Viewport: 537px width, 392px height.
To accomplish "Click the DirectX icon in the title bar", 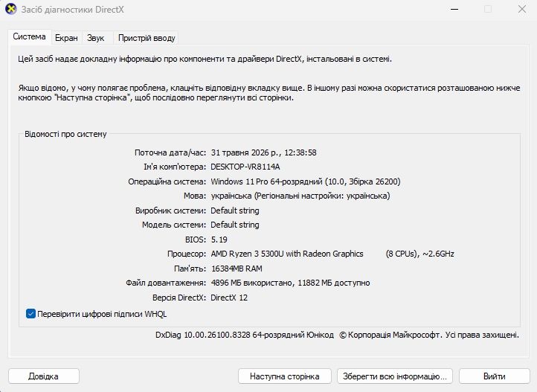I will [x=11, y=9].
